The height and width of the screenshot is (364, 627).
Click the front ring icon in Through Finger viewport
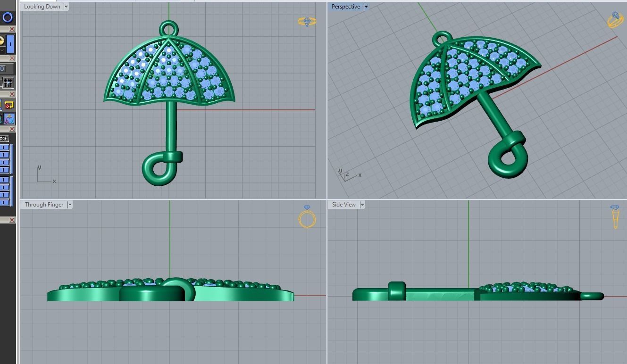pos(307,217)
